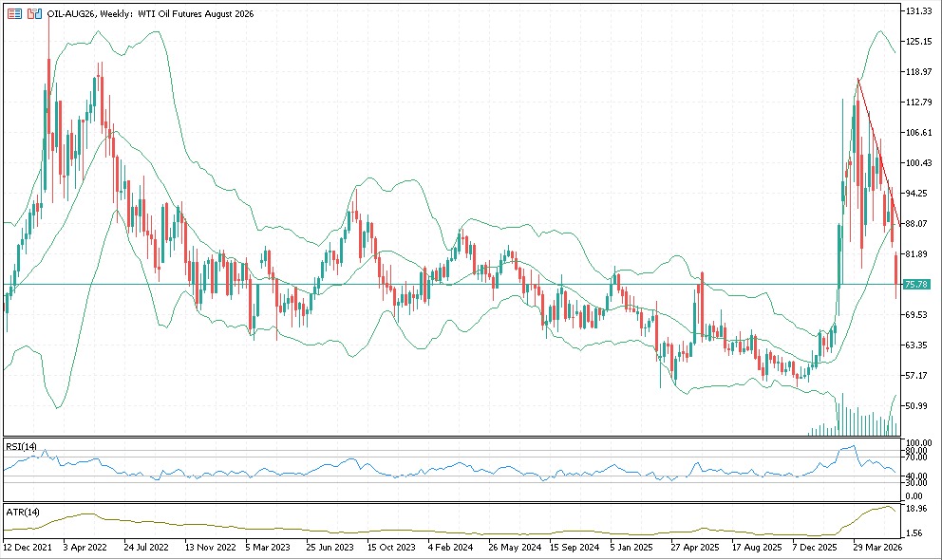Click the 50.99 price scale label

coord(918,405)
